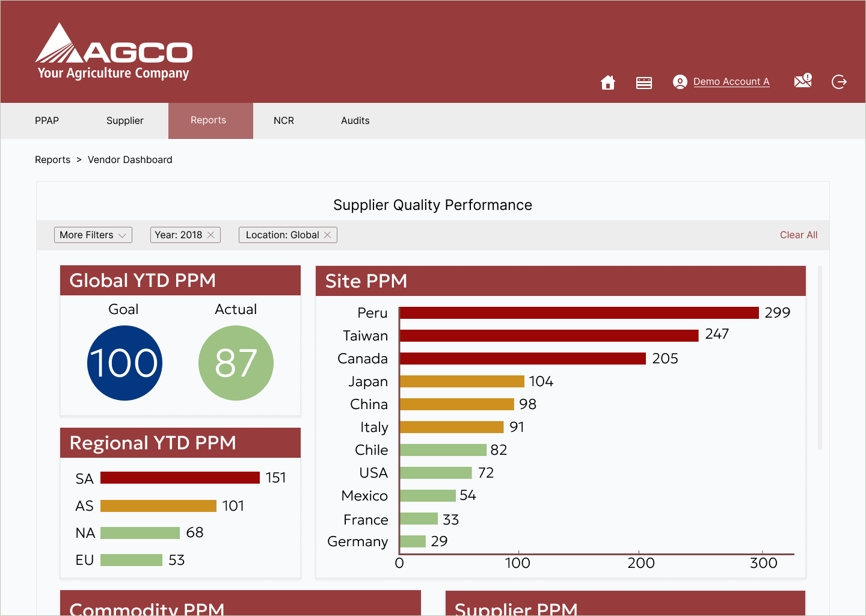Viewport: 866px width, 616px height.
Task: Click the Commodity PPM panel header
Action: pyautogui.click(x=241, y=603)
